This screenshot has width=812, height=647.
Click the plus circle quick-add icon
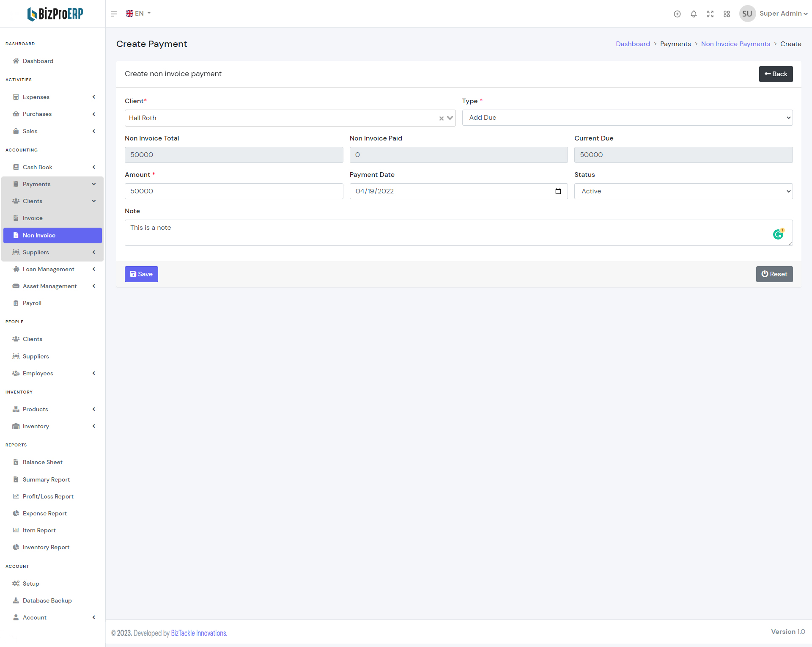pyautogui.click(x=677, y=14)
